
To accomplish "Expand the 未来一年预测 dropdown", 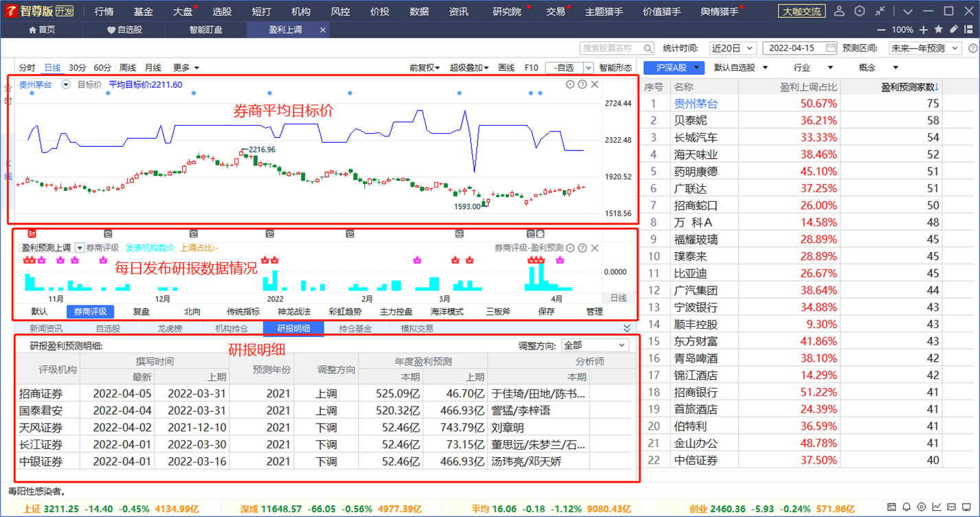I will (x=925, y=48).
